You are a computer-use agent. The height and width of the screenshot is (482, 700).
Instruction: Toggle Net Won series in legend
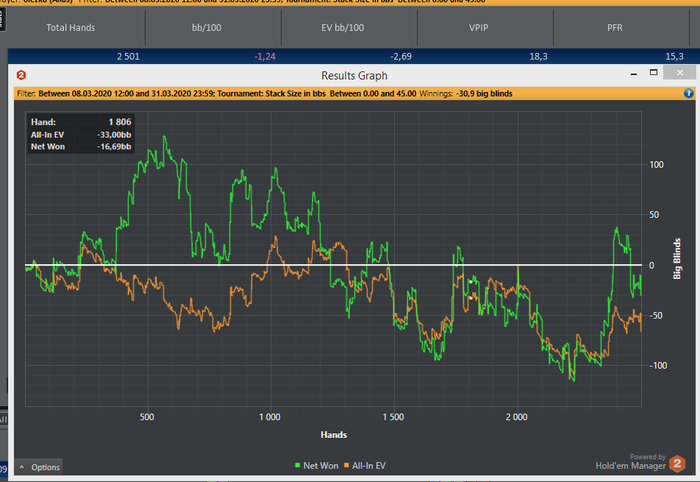click(317, 465)
